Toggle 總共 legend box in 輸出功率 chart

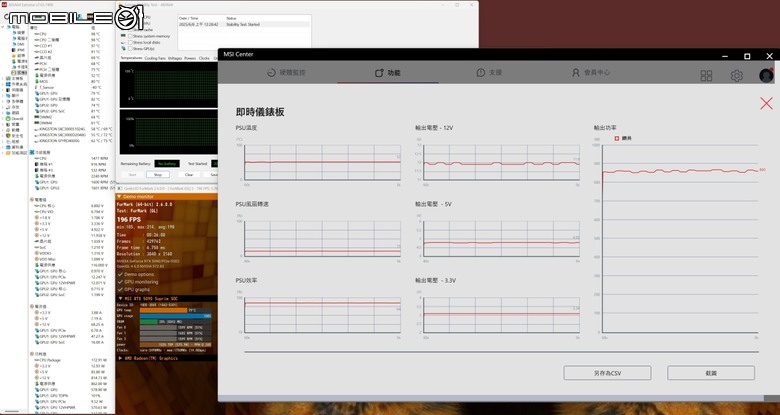point(617,138)
